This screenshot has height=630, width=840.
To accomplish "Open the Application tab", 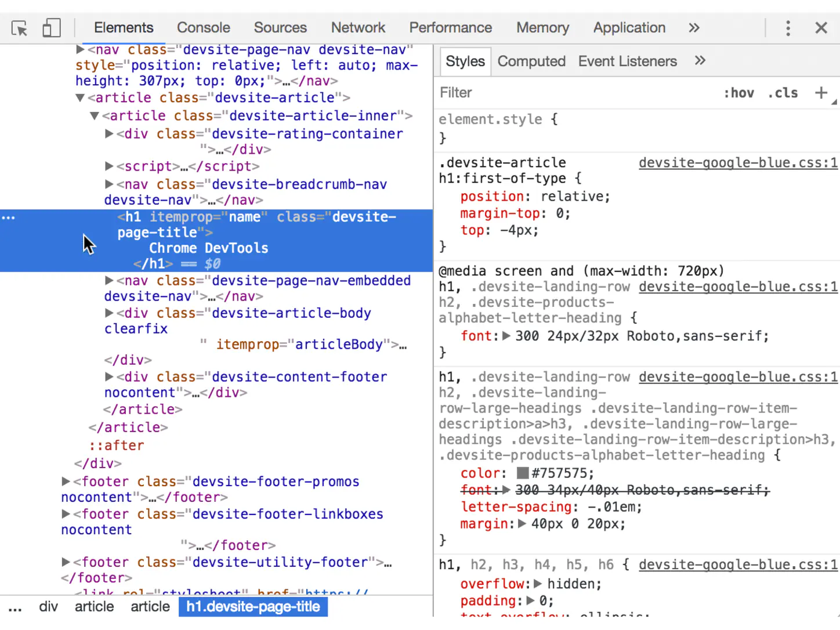I will pyautogui.click(x=629, y=28).
